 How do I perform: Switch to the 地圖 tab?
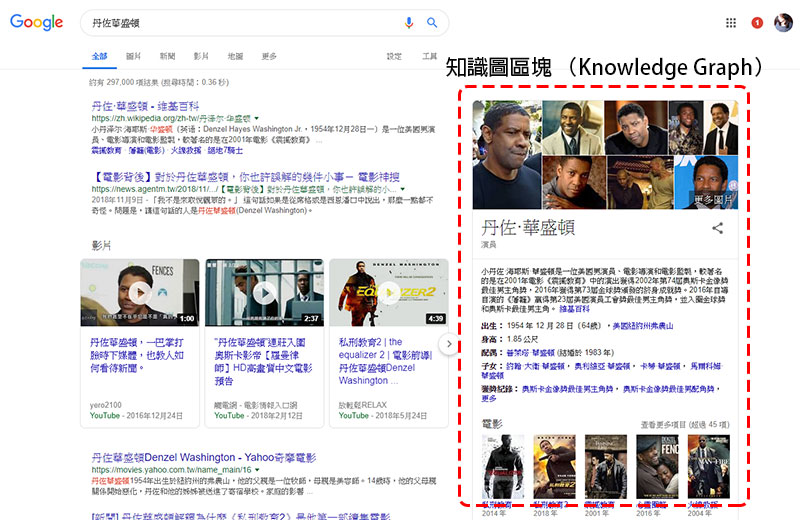coord(235,56)
